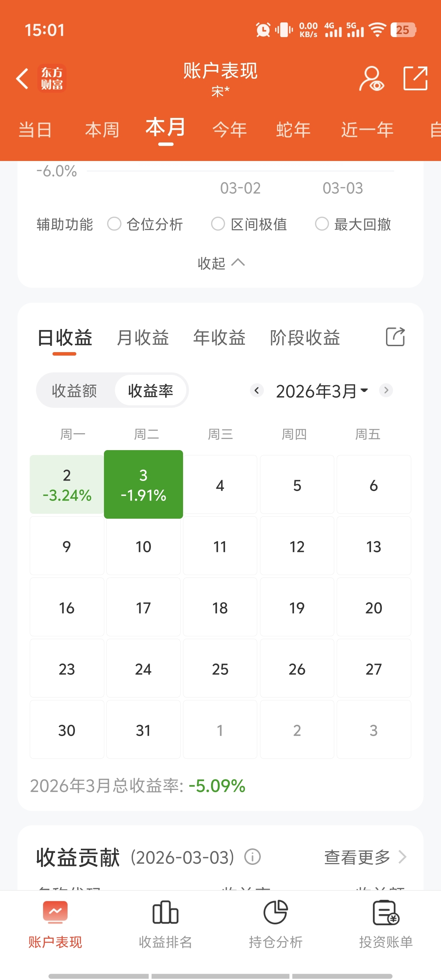Enable the 最大回撤 radio option
This screenshot has height=980, width=441.
click(322, 224)
